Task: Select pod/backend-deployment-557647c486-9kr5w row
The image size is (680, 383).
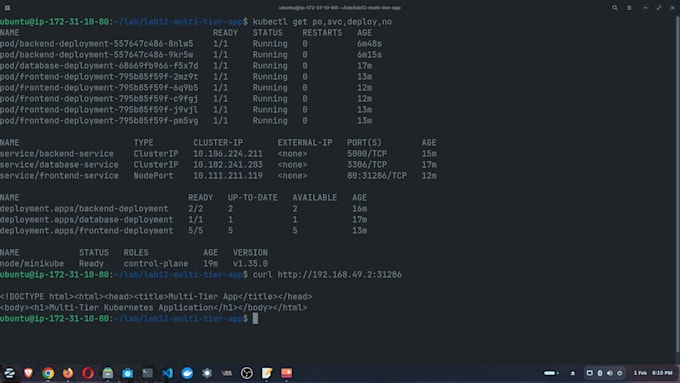Action: pos(191,55)
